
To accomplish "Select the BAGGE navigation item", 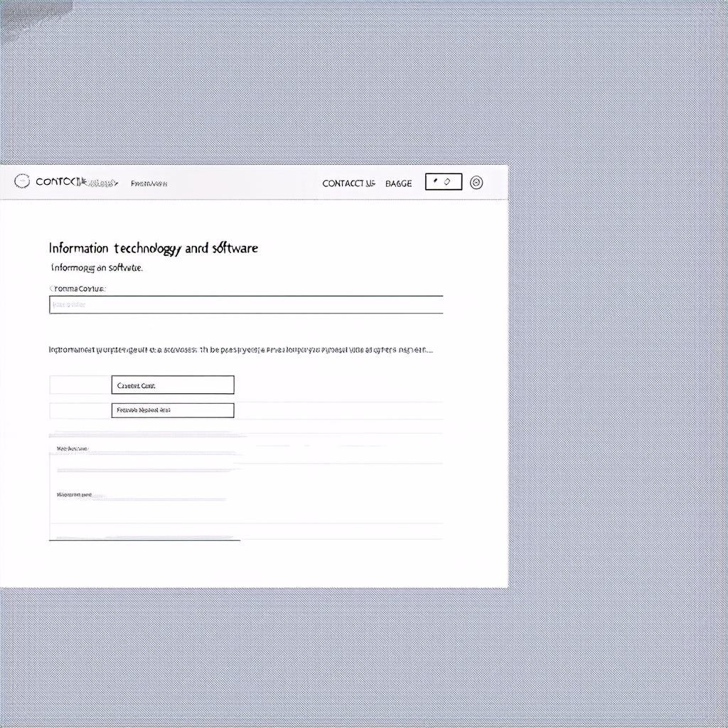I will (x=398, y=183).
